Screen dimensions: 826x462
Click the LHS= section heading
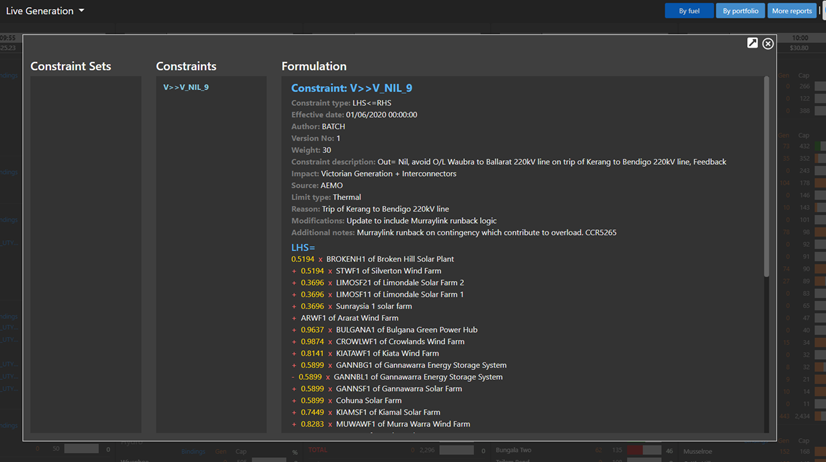point(303,247)
